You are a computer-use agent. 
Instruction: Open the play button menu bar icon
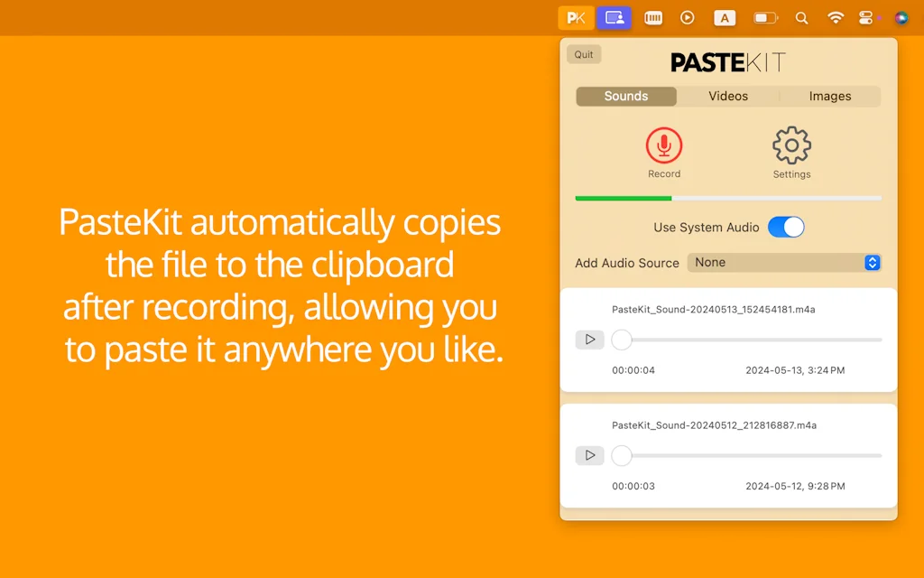pyautogui.click(x=688, y=17)
